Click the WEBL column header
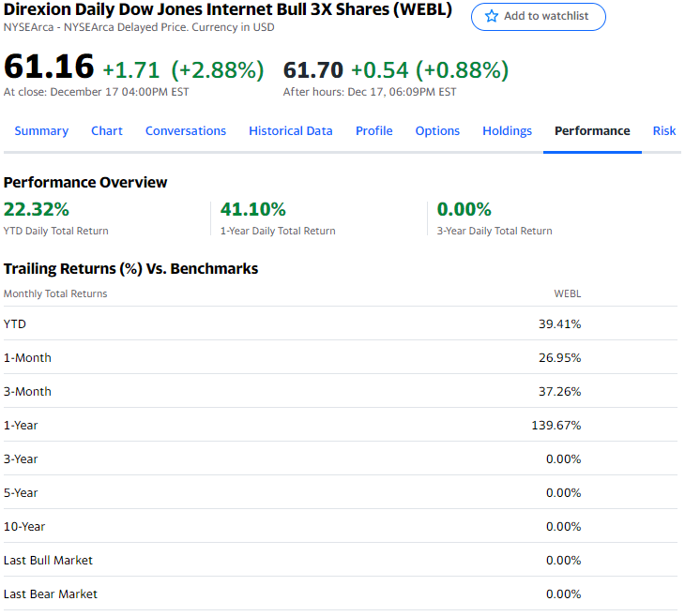 pyautogui.click(x=568, y=293)
